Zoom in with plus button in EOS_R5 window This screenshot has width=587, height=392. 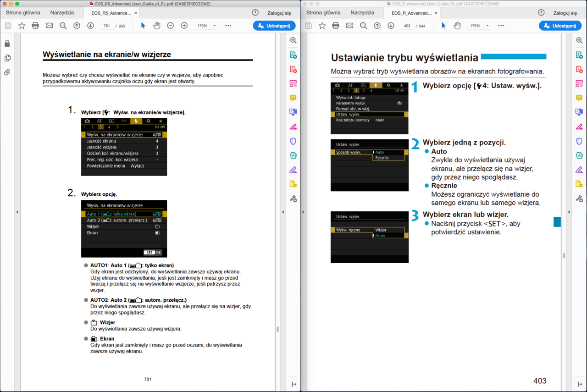coord(184,26)
